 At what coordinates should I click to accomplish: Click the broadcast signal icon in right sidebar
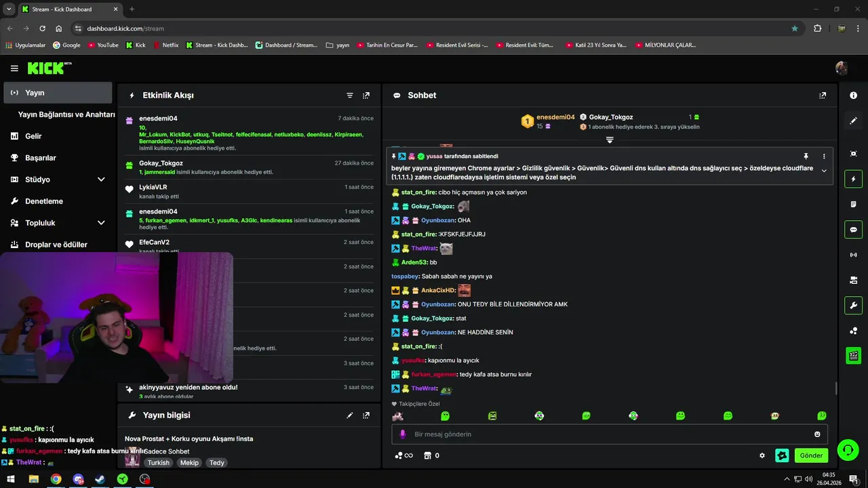[x=853, y=255]
